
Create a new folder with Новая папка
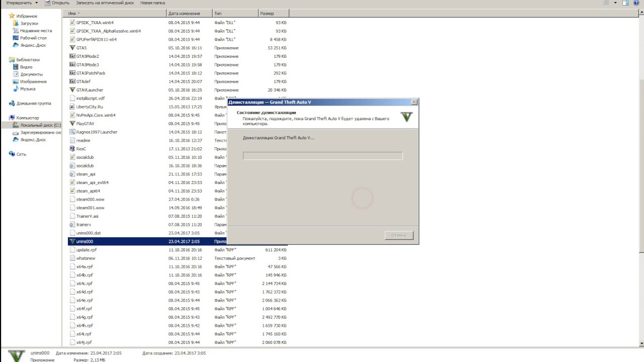coord(152,3)
